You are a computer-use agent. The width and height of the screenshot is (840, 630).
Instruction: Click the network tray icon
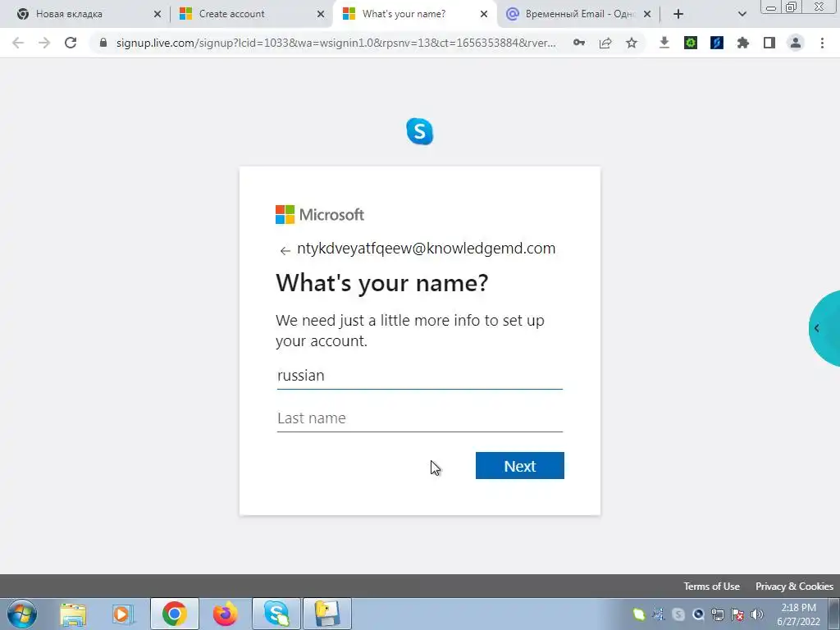pos(718,614)
